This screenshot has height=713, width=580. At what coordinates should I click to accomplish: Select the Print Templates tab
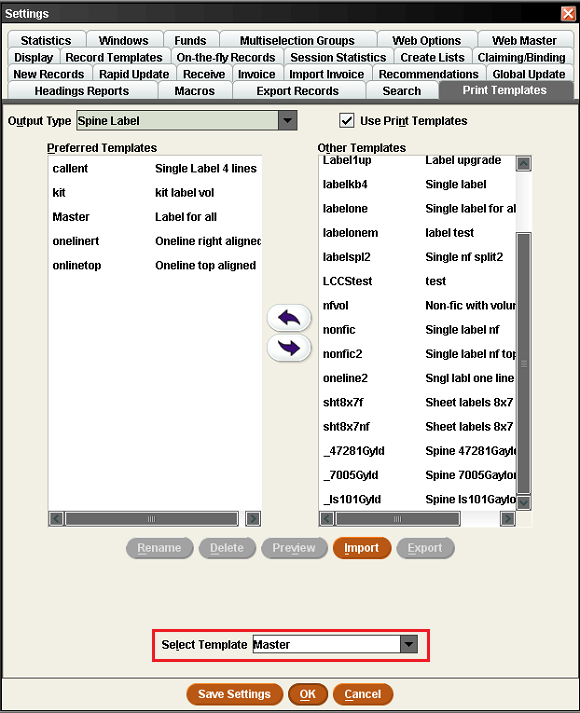(x=505, y=90)
